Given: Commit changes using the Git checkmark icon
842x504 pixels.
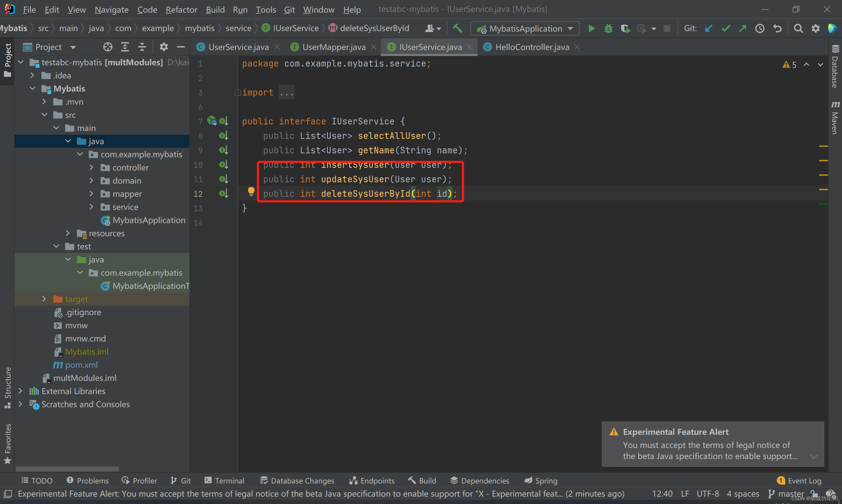Looking at the screenshot, I should tap(725, 28).
